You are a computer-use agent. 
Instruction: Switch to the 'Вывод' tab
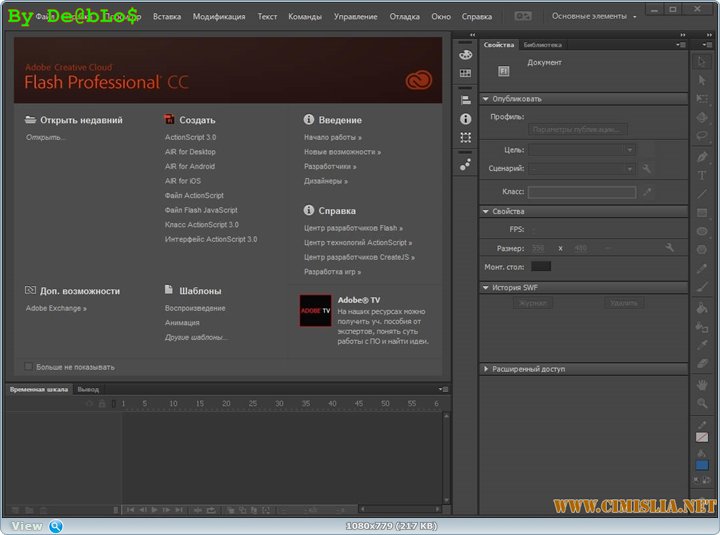coord(88,389)
